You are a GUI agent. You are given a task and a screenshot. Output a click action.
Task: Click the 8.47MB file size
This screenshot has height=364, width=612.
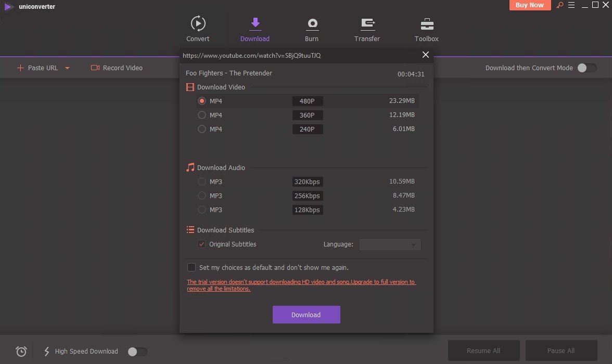click(404, 196)
